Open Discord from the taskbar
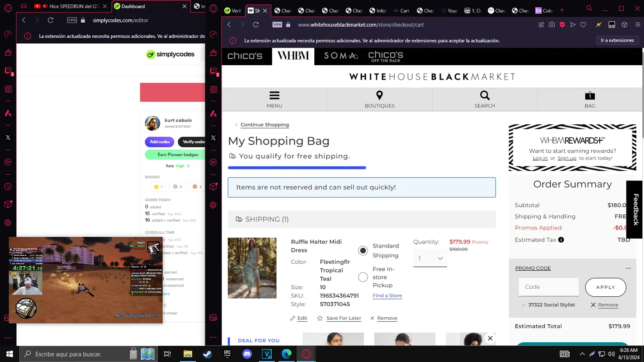644x362 pixels. 247,354
